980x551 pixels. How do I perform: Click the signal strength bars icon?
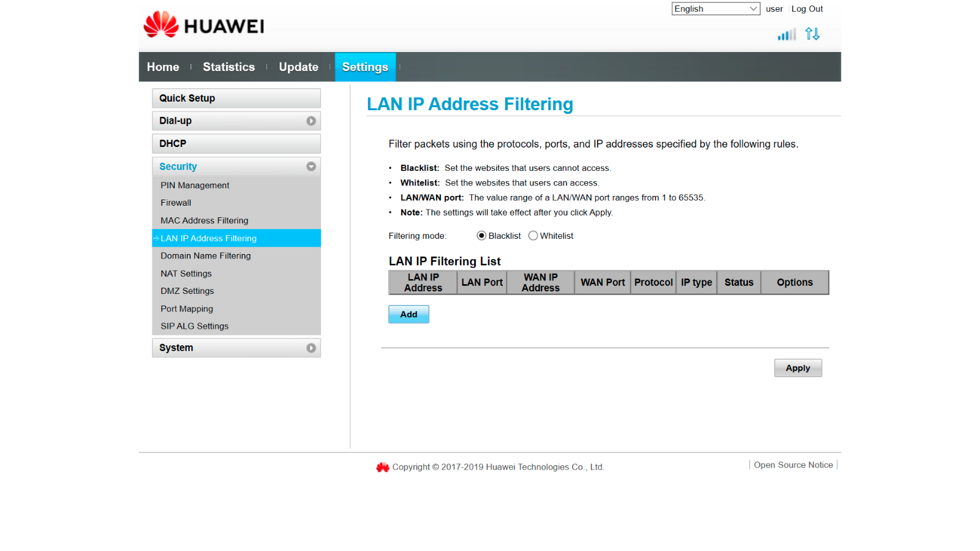click(786, 34)
